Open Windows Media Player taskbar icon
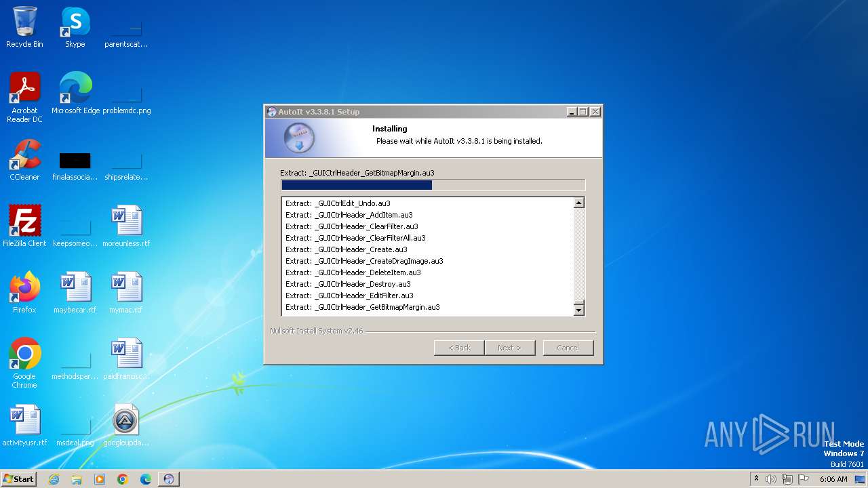Screen dimensions: 868x488 [x=100, y=479]
